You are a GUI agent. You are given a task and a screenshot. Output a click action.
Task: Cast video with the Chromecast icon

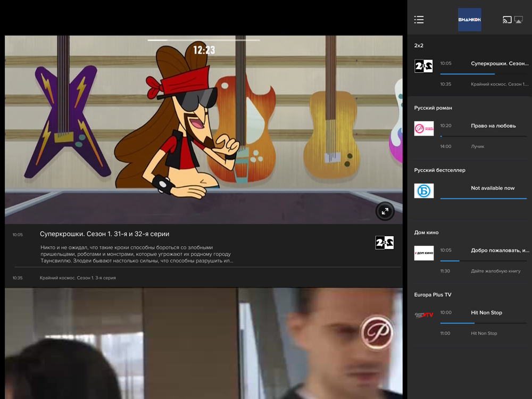coord(507,20)
